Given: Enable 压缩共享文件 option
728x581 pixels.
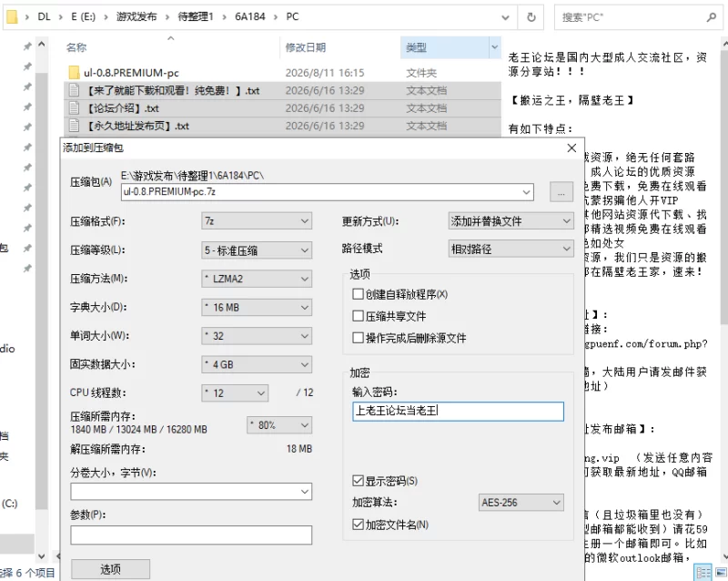Looking at the screenshot, I should pyautogui.click(x=358, y=316).
